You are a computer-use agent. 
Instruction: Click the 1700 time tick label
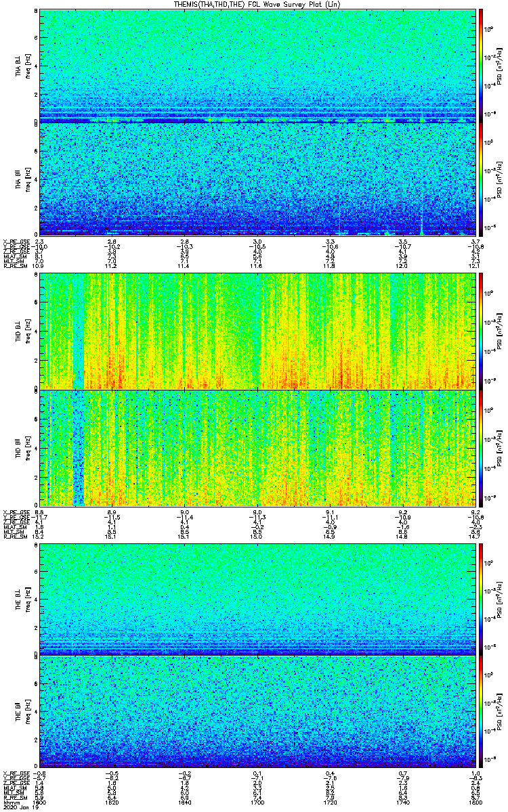click(x=257, y=803)
